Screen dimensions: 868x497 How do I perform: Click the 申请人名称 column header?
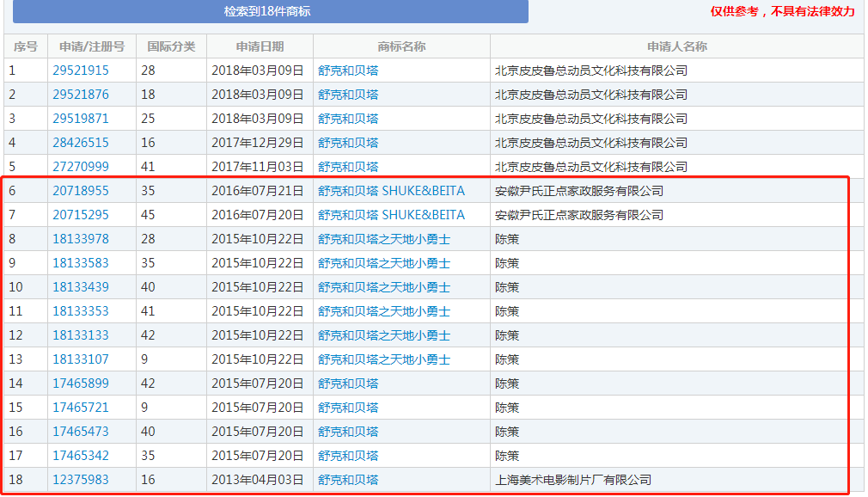click(x=677, y=46)
